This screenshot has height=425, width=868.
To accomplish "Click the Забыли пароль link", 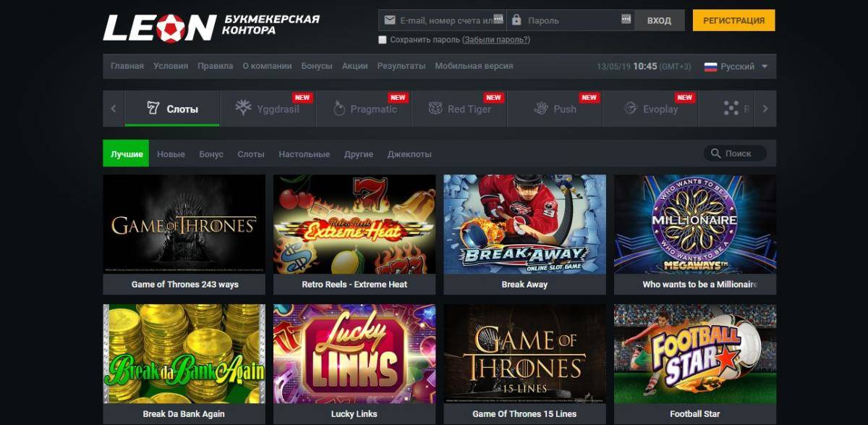I will 496,40.
